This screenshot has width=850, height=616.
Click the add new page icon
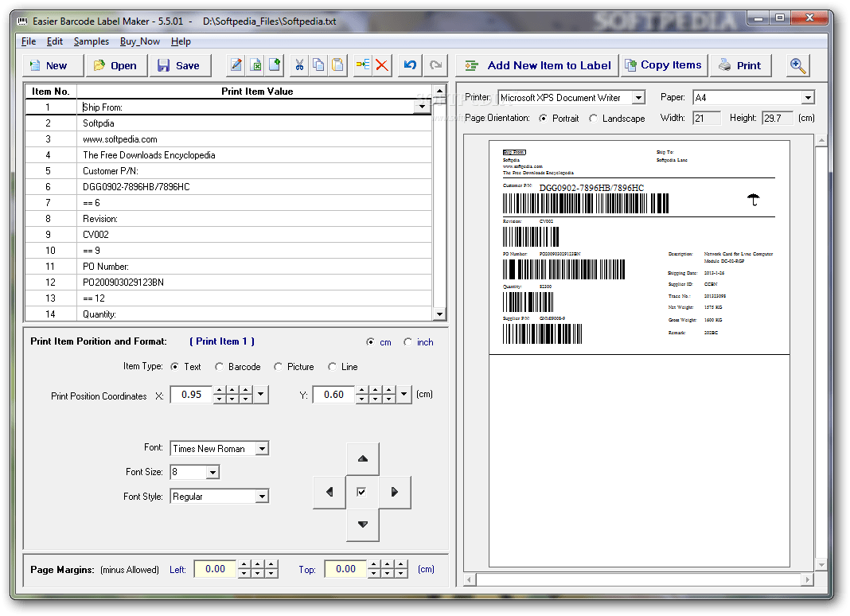coord(273,64)
